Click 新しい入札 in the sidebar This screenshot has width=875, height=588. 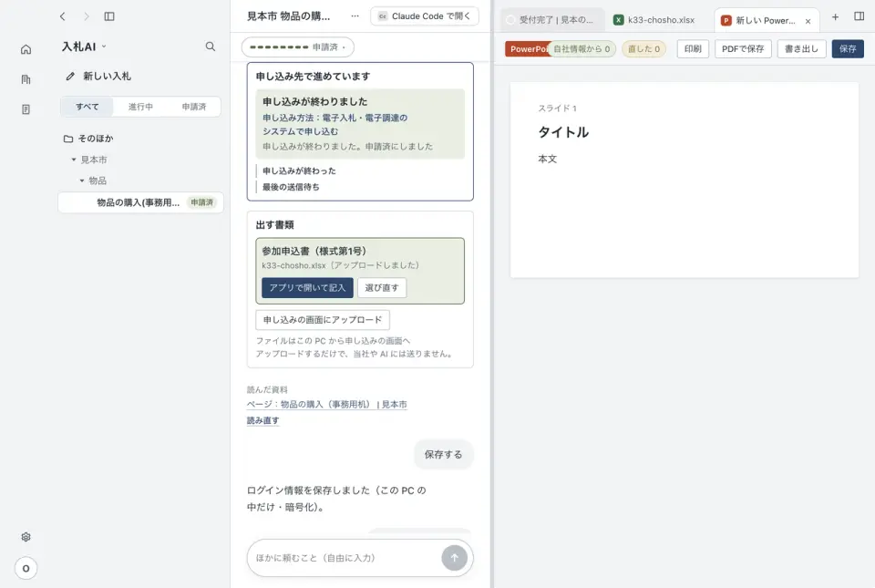[108, 77]
